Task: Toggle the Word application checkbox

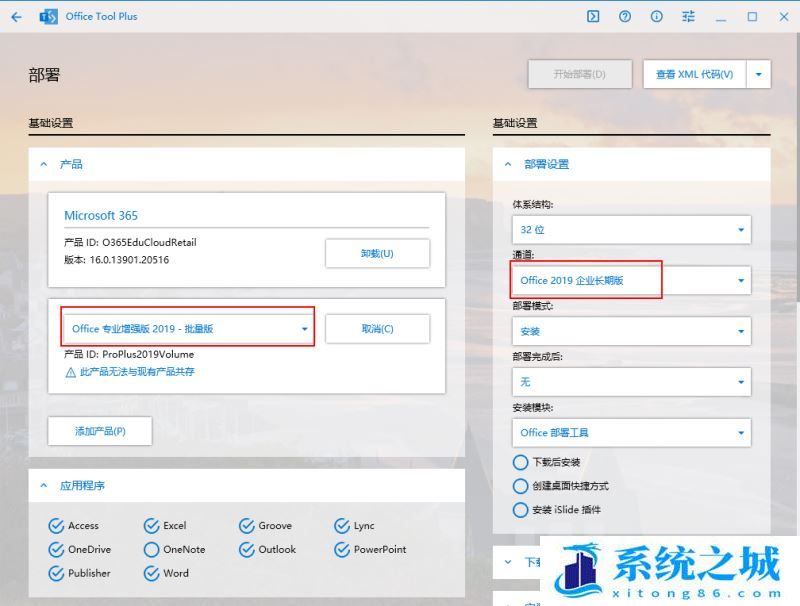Action: tap(152, 573)
